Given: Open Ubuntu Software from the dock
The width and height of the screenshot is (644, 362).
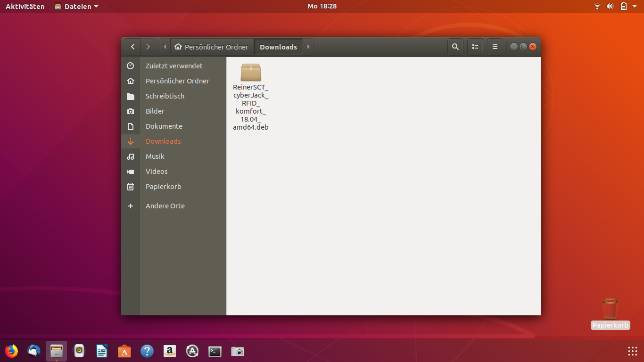Looking at the screenshot, I should point(124,351).
